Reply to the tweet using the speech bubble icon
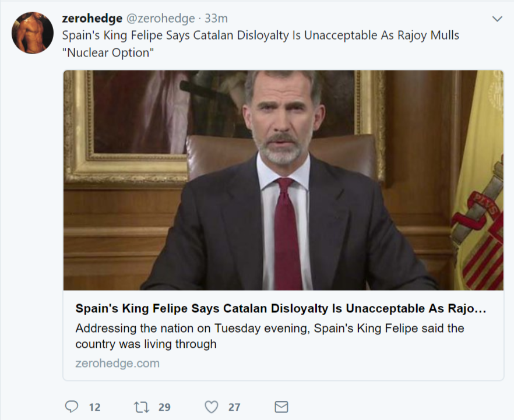This screenshot has width=514, height=420. [x=72, y=407]
